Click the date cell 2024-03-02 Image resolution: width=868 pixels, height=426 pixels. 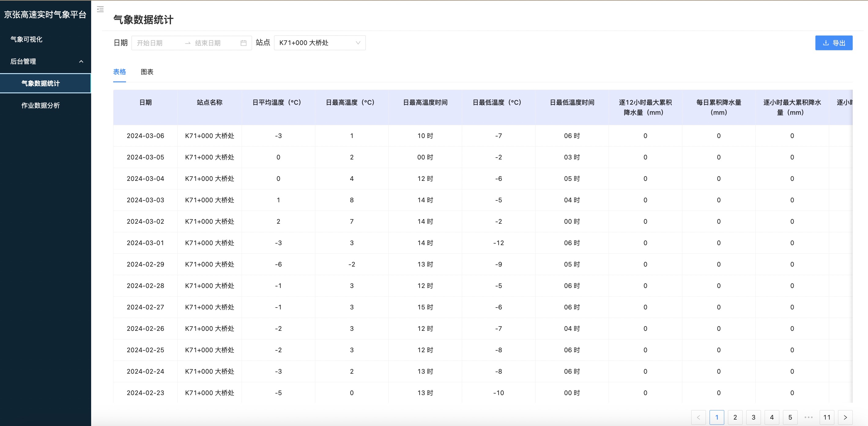[x=145, y=221]
